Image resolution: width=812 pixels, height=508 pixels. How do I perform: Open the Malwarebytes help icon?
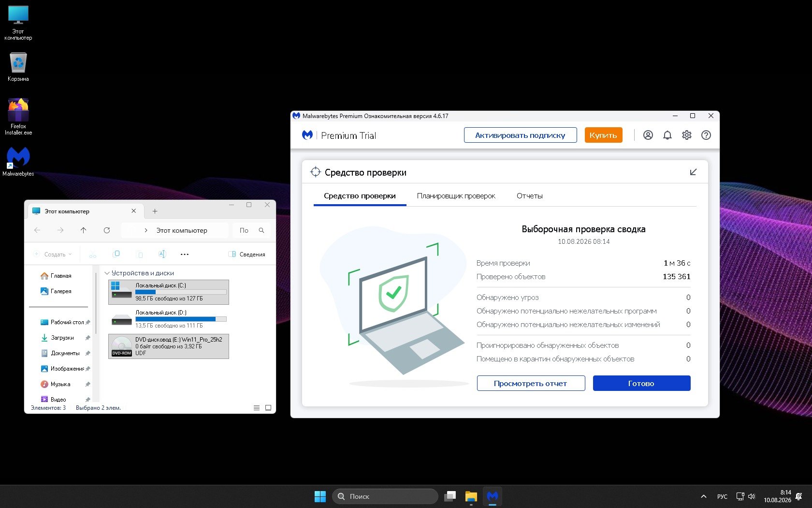[706, 135]
